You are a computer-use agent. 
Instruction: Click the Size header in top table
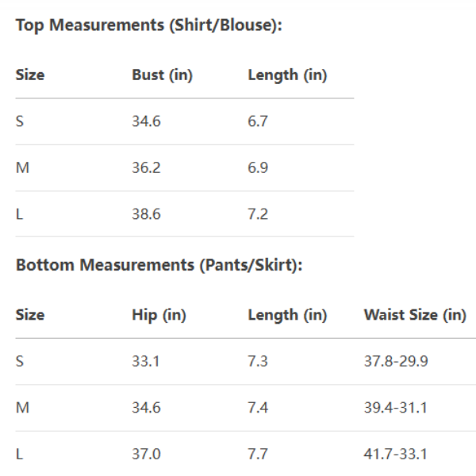point(30,75)
